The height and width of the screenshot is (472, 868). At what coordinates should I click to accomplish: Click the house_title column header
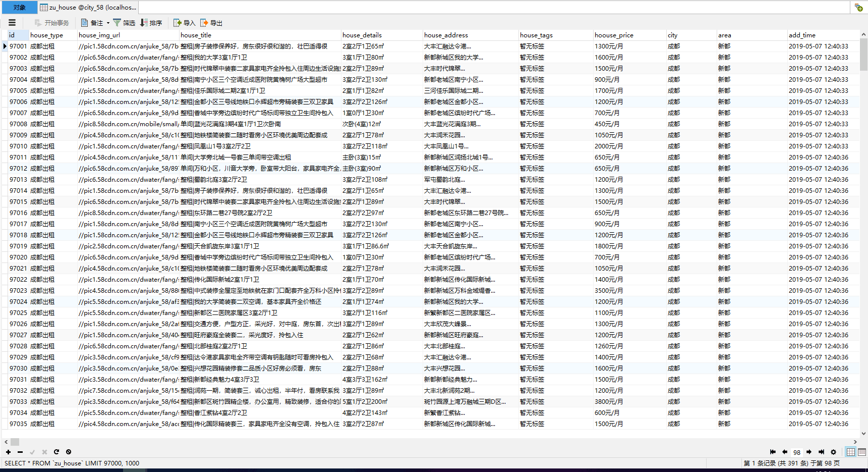[x=260, y=35]
